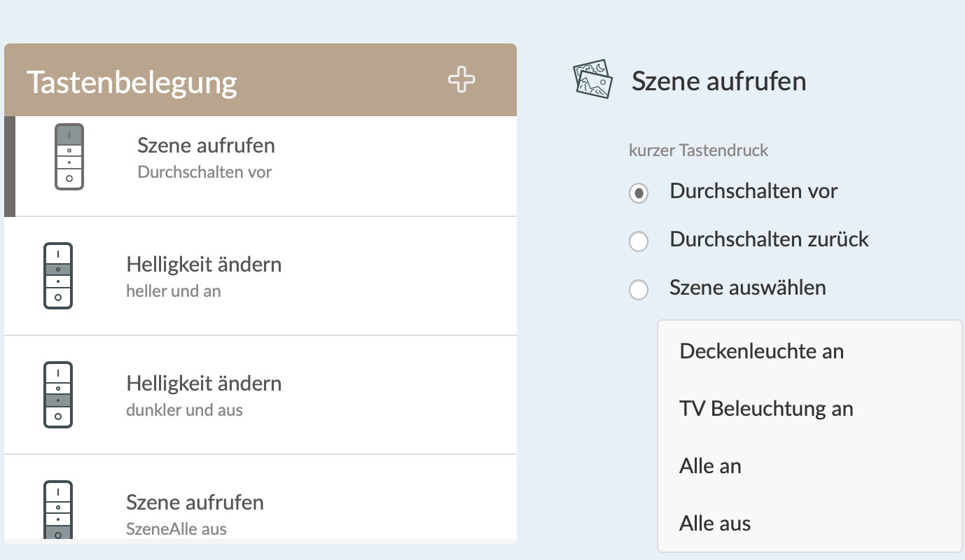
Task: Click remote icon beside 'dunkler und aus'
Action: pos(58,395)
